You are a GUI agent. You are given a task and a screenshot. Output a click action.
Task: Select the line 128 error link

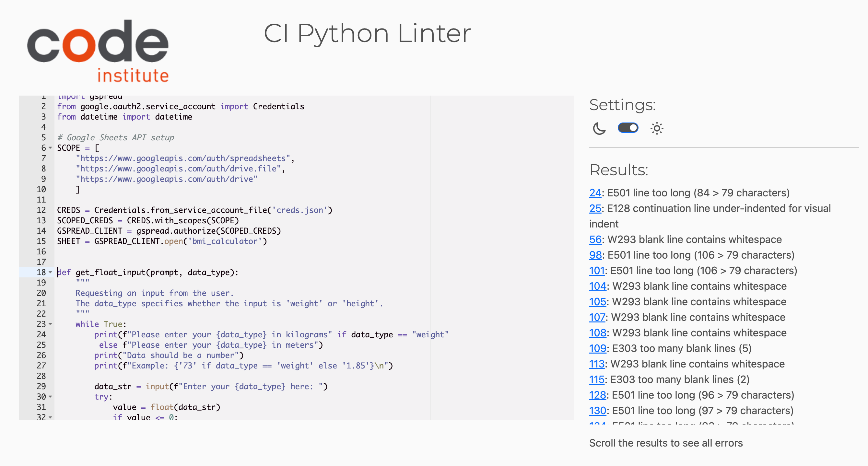597,395
